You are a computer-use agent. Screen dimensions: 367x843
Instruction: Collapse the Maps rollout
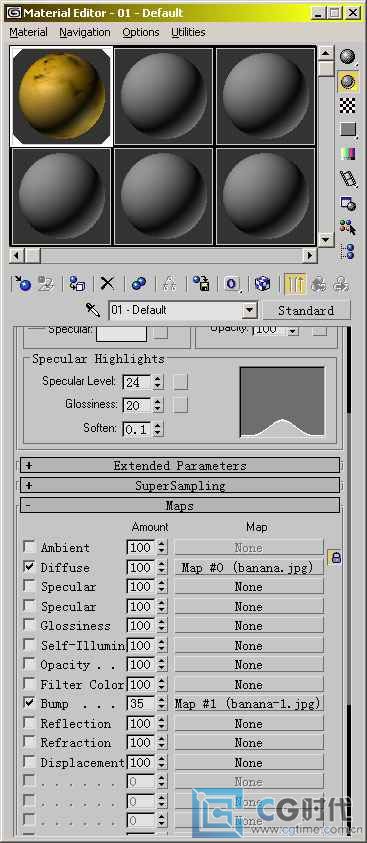pos(180,505)
